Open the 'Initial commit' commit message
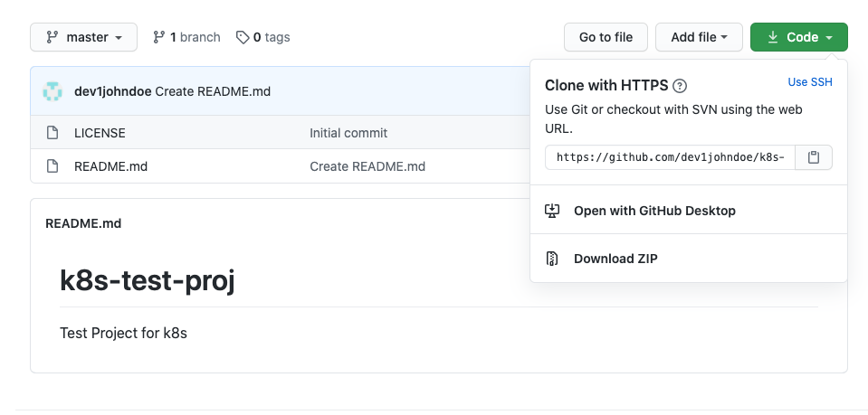Image resolution: width=868 pixels, height=415 pixels. [348, 133]
